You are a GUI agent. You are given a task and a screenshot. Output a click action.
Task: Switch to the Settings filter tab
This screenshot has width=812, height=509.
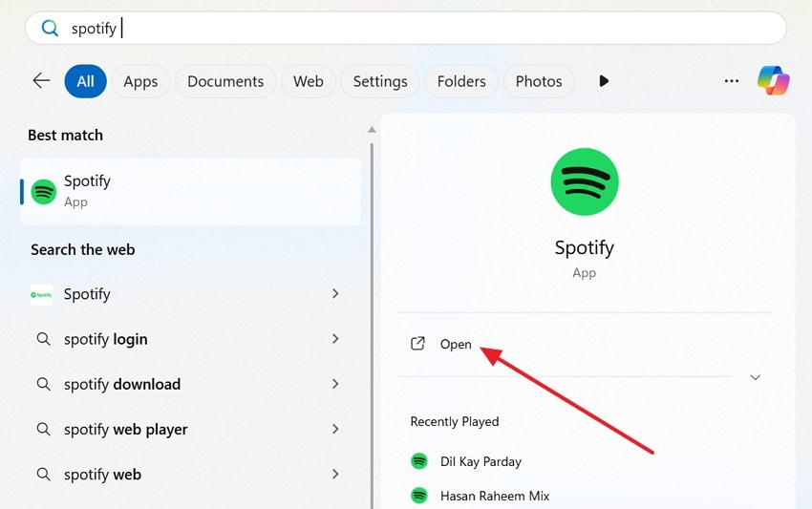pyautogui.click(x=380, y=81)
